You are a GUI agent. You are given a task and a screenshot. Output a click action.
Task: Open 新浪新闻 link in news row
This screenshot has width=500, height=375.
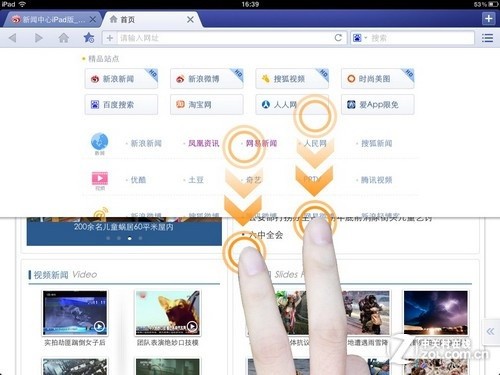[146, 144]
